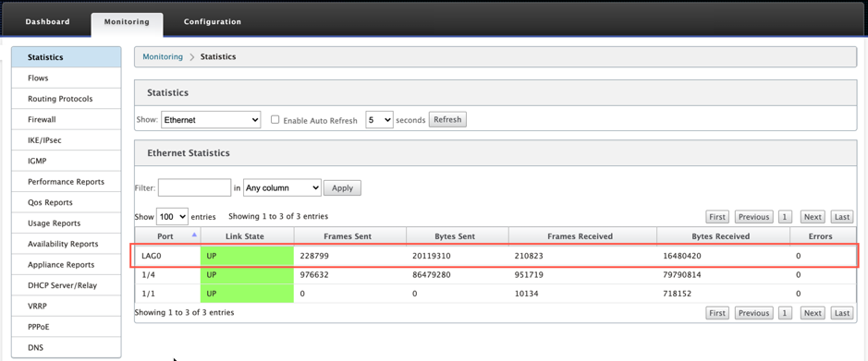Select the LAG0 port cell
The width and height of the screenshot is (868, 361).
tap(167, 256)
